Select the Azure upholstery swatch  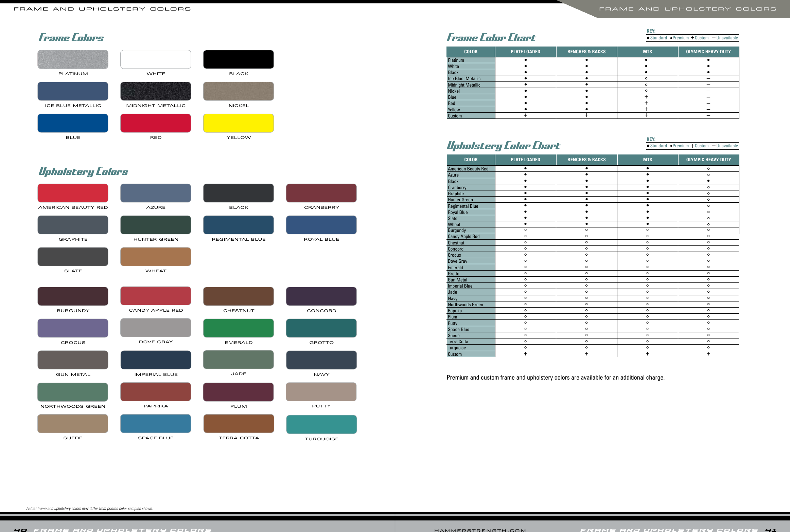pos(156,193)
